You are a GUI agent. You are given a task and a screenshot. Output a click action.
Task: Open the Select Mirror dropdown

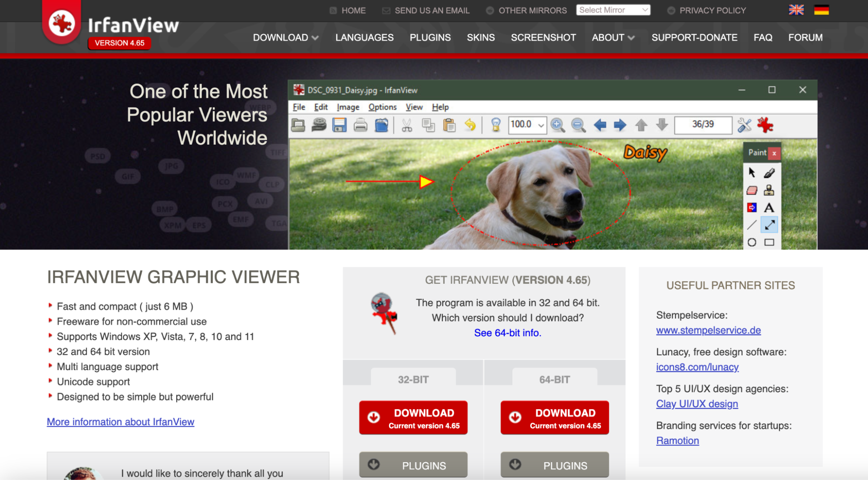click(613, 10)
